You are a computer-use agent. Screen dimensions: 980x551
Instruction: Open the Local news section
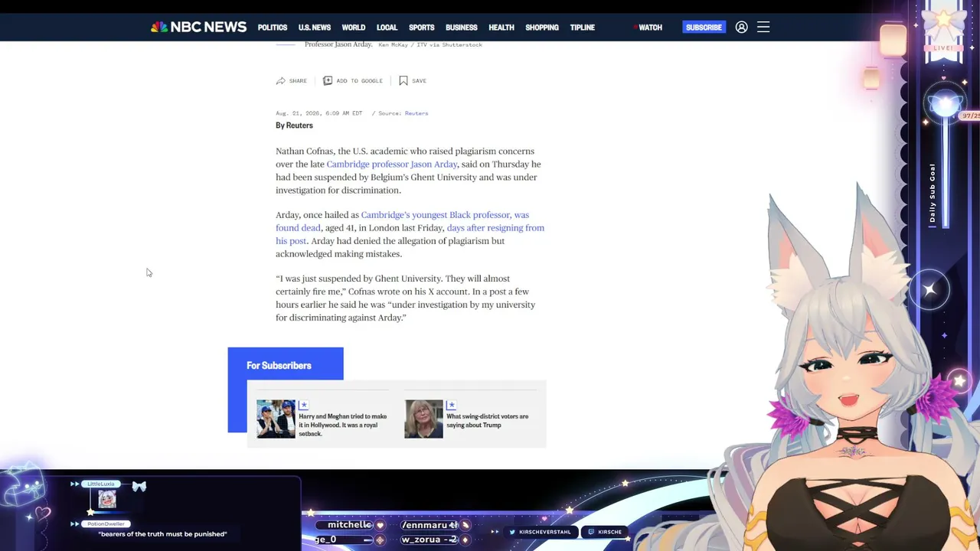point(387,28)
